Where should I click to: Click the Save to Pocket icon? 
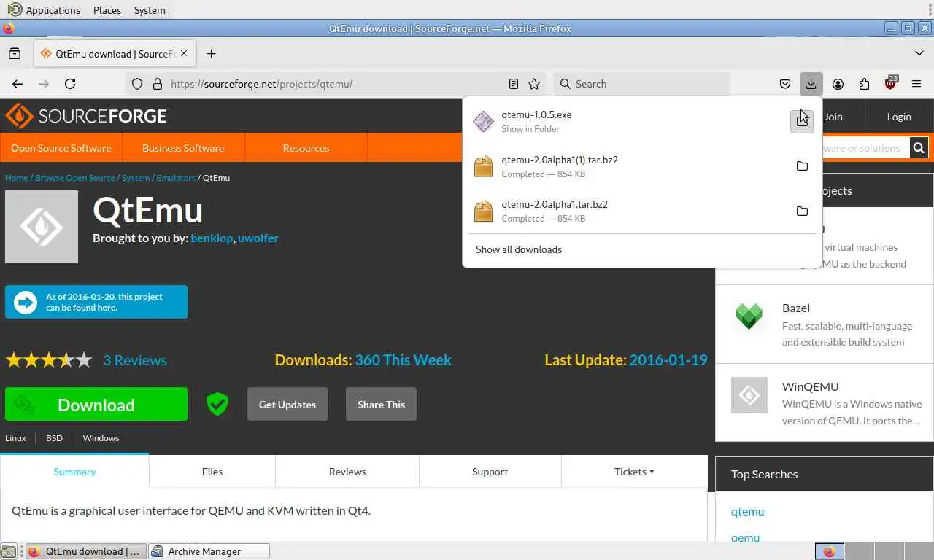click(785, 84)
